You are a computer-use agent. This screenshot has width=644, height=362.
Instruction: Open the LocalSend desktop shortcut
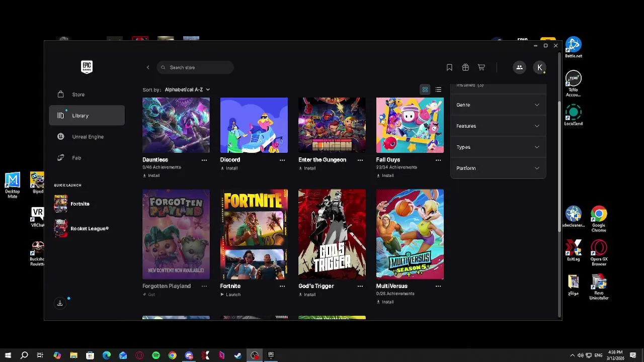click(574, 115)
